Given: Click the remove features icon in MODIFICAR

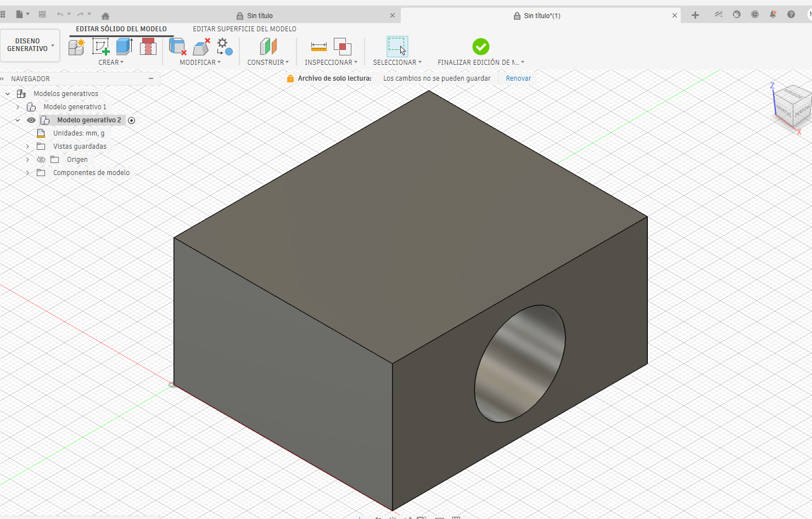Looking at the screenshot, I should click(x=177, y=47).
